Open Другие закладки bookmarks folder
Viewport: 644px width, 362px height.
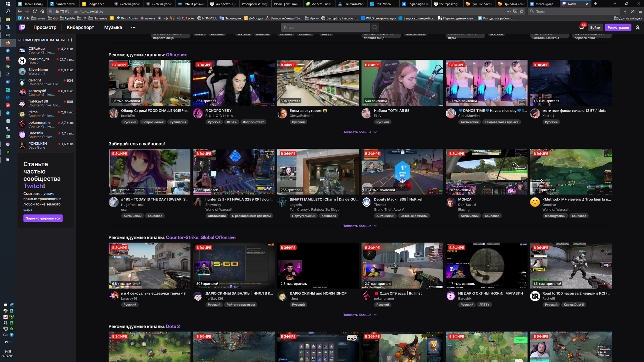pyautogui.click(x=628, y=18)
